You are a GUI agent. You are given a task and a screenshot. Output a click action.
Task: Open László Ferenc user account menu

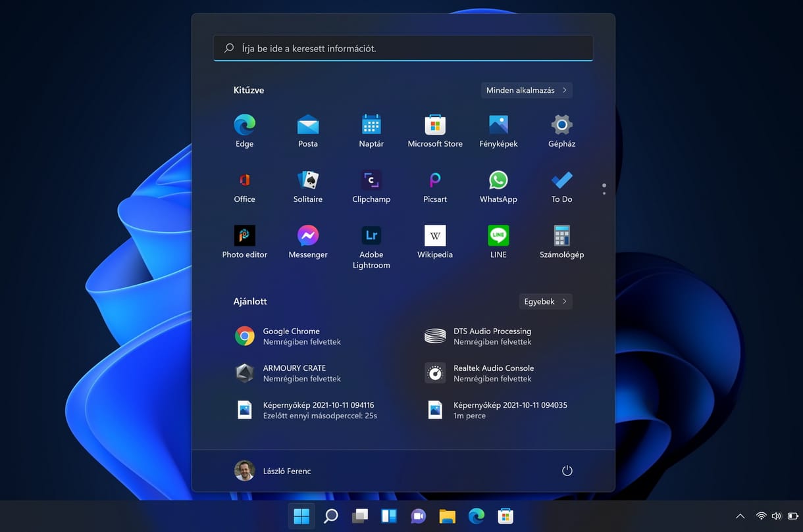[273, 471]
